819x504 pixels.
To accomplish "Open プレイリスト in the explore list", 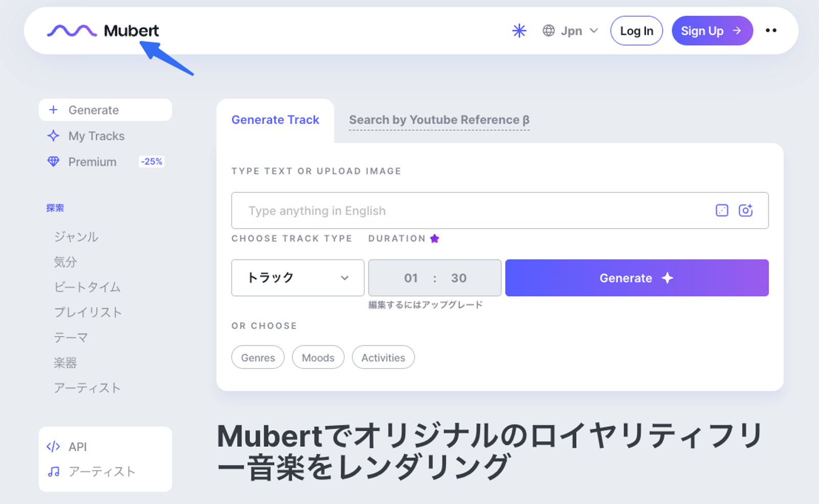I will 88,312.
